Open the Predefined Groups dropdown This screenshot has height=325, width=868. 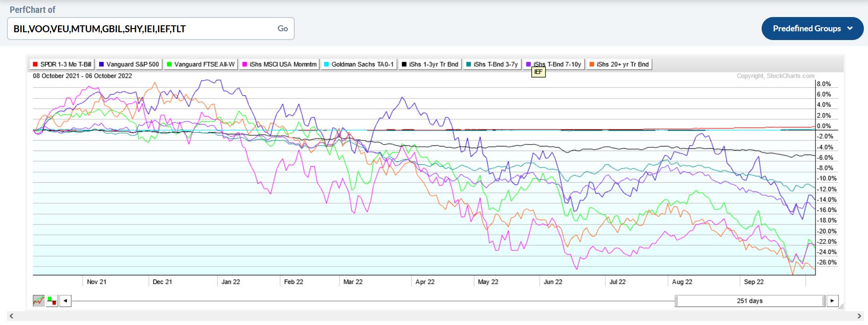coord(812,29)
